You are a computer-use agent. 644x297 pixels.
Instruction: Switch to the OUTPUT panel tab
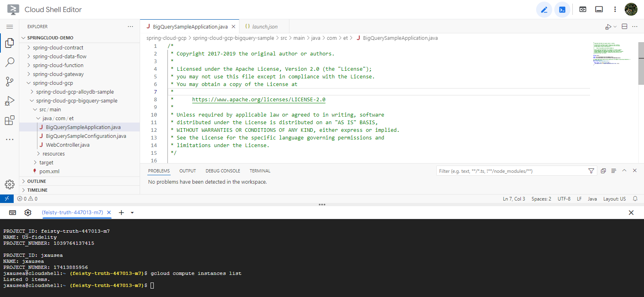pos(188,171)
